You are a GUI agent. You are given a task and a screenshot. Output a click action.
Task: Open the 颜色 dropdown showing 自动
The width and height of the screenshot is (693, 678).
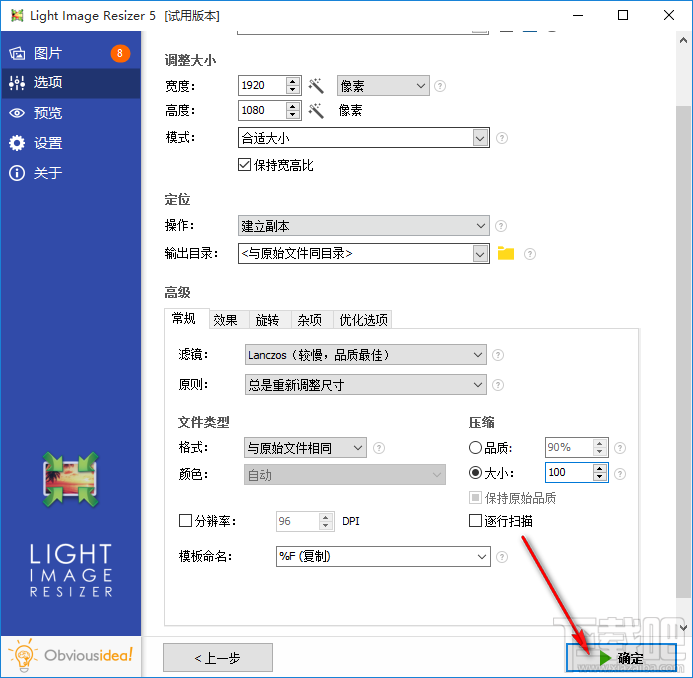tap(345, 475)
